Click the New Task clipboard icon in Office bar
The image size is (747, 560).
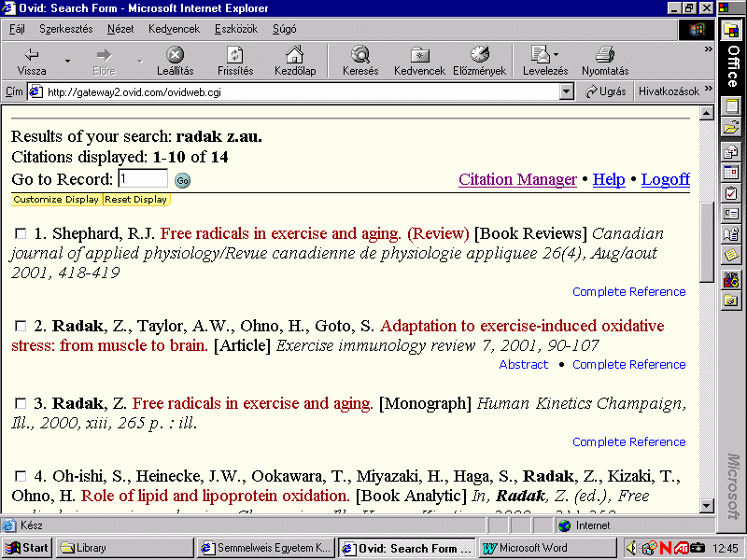coord(731,193)
